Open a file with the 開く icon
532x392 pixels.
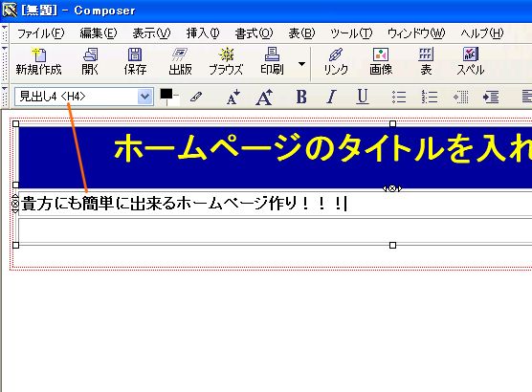90,62
